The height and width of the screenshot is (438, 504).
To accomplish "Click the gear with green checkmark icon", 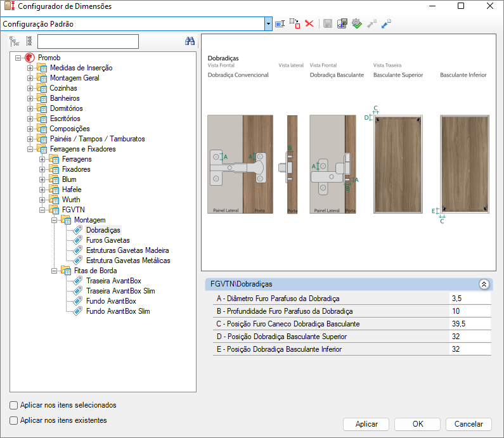I will pyautogui.click(x=357, y=24).
